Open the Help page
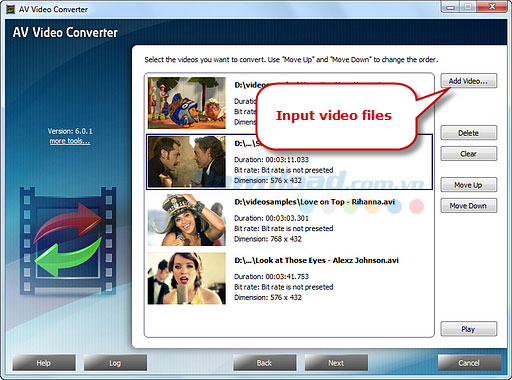512x380 pixels. click(44, 363)
